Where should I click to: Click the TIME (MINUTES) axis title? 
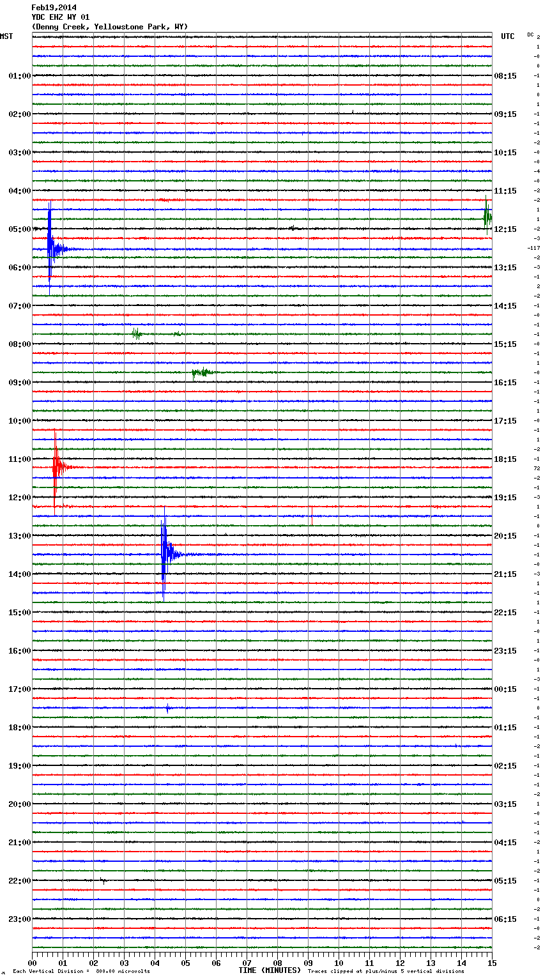click(x=270, y=970)
